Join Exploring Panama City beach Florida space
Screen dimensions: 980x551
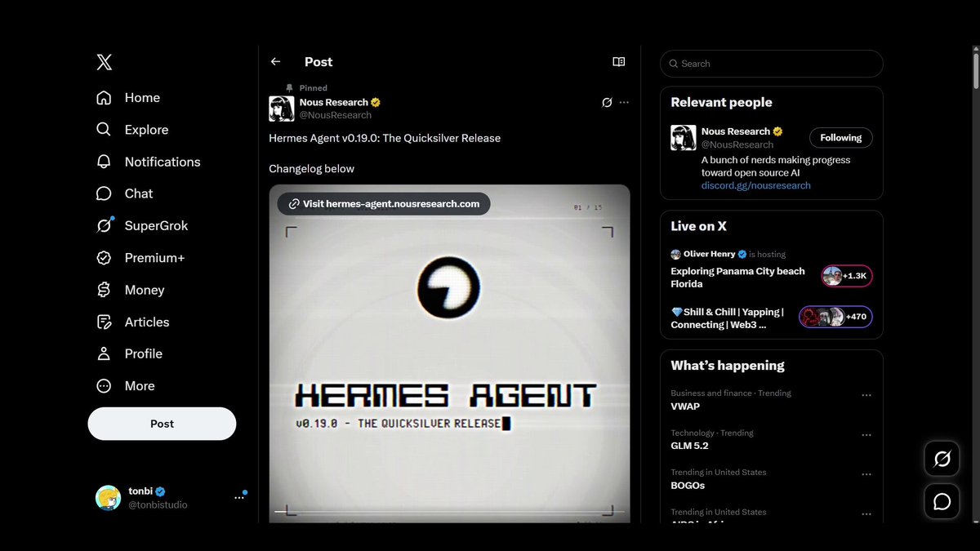click(737, 278)
